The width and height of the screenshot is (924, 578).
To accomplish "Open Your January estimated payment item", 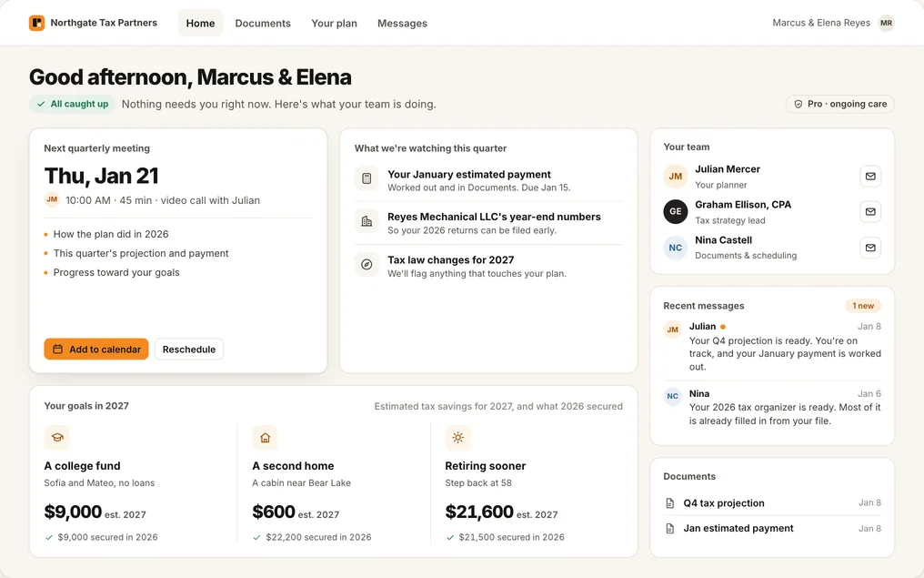I will 488,180.
